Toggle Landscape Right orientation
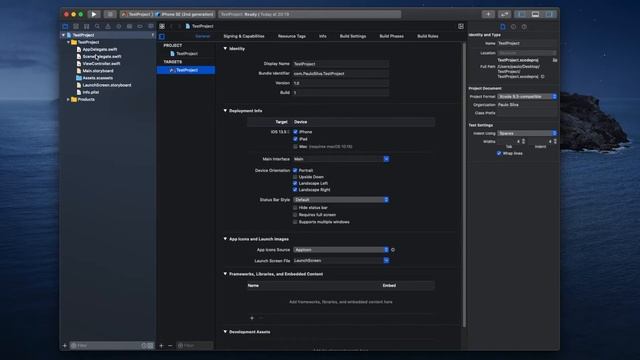Viewport: 640px width, 360px height. pos(295,190)
